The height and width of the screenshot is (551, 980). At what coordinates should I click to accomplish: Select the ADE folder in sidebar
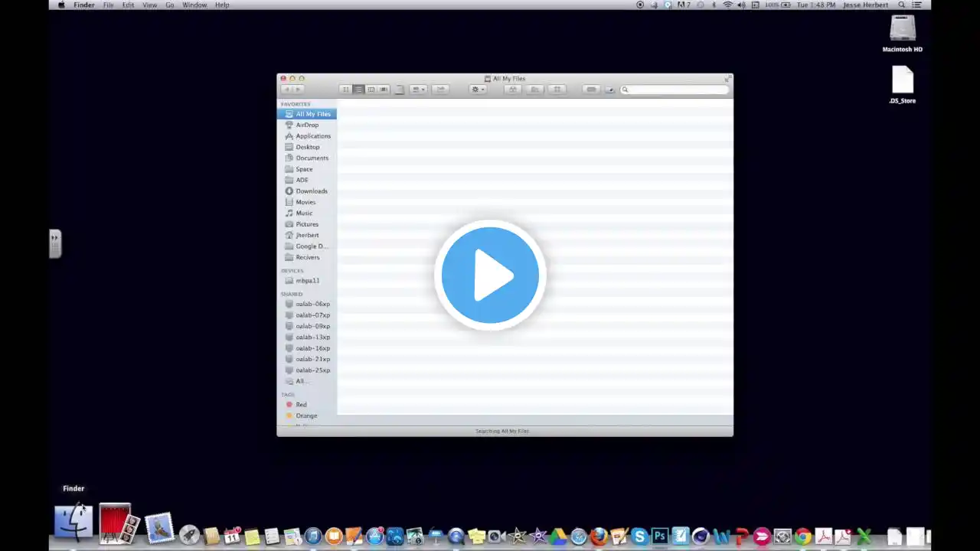coord(307,180)
